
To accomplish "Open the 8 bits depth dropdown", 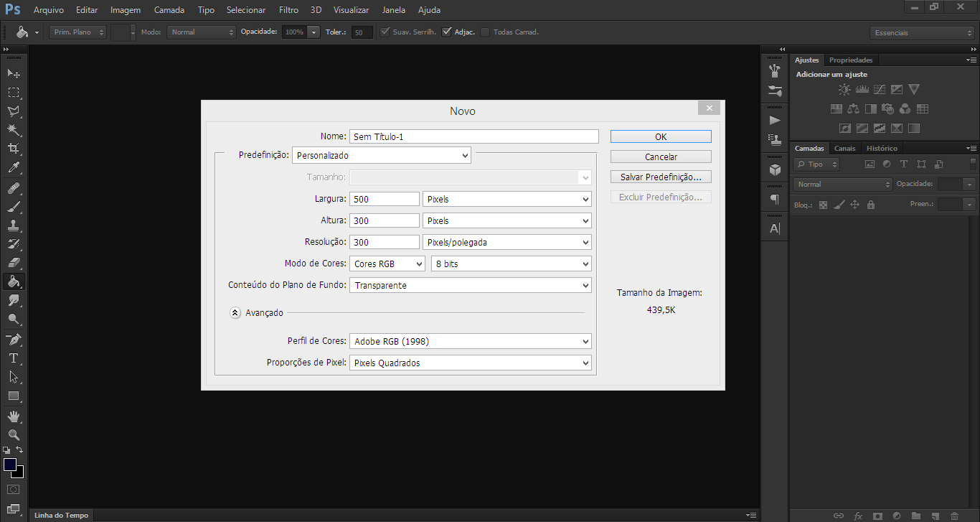I will click(512, 264).
